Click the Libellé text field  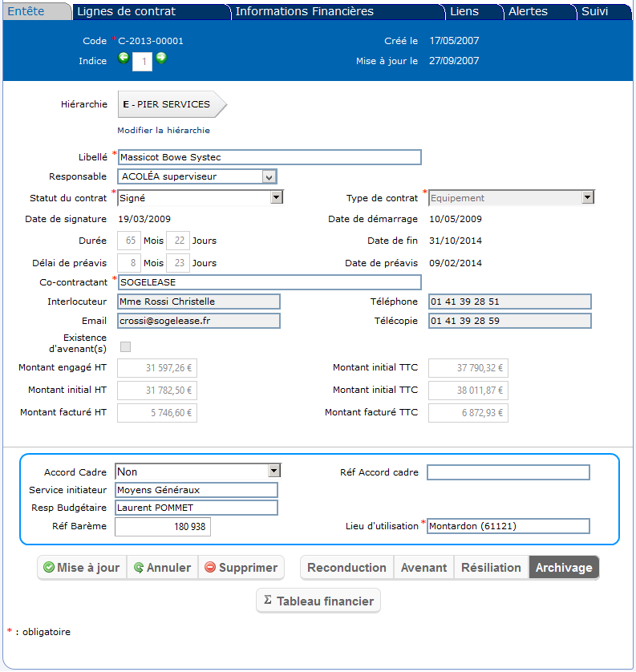[x=269, y=157]
